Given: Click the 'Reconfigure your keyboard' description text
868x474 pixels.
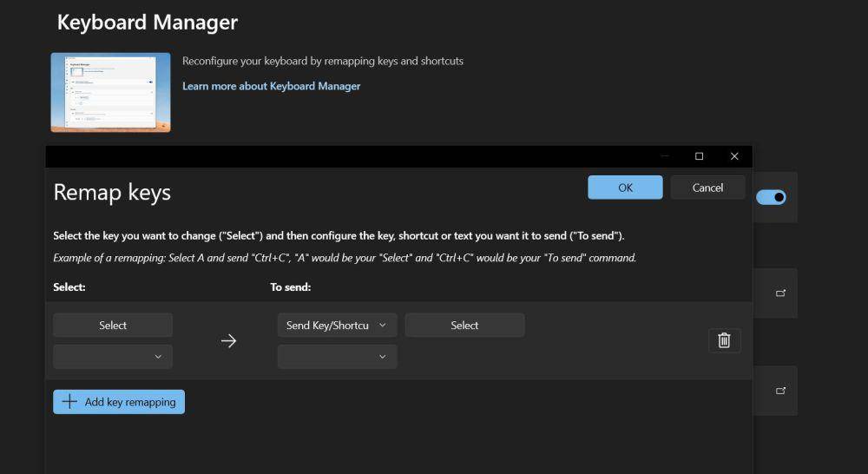Looking at the screenshot, I should point(323,61).
